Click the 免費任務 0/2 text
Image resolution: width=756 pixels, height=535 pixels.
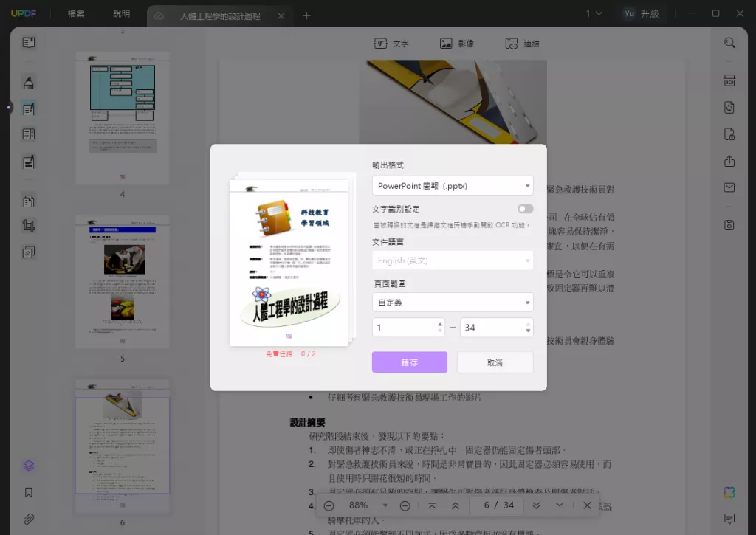291,353
